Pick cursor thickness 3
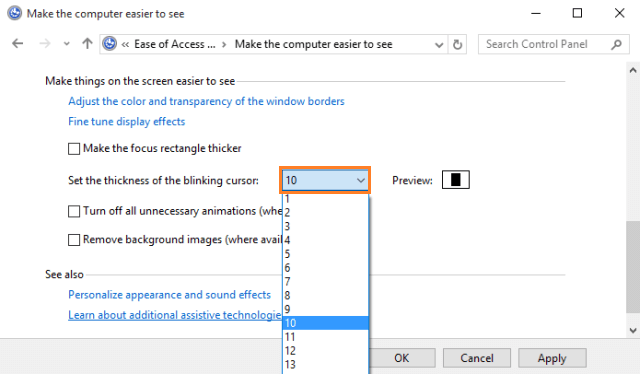The width and height of the screenshot is (640, 374). (x=325, y=226)
